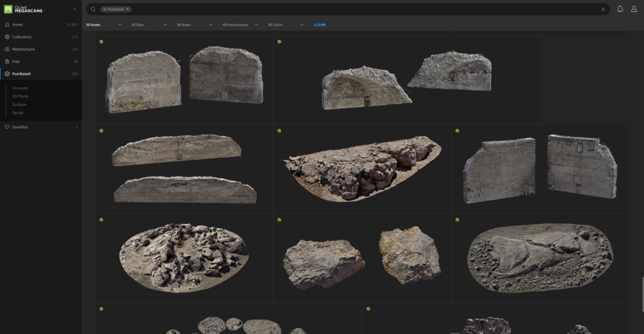
Task: Click the Favorites heart icon
Action: point(7,127)
